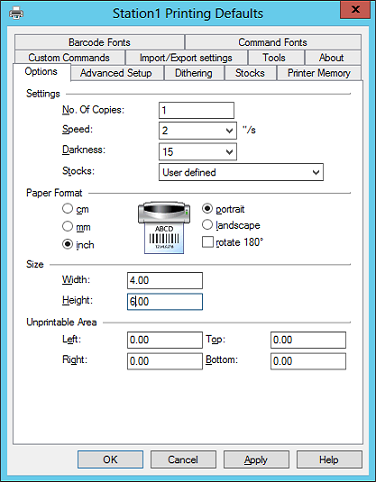Enable the rotate 180° checkbox
376x482 pixels.
pos(208,242)
